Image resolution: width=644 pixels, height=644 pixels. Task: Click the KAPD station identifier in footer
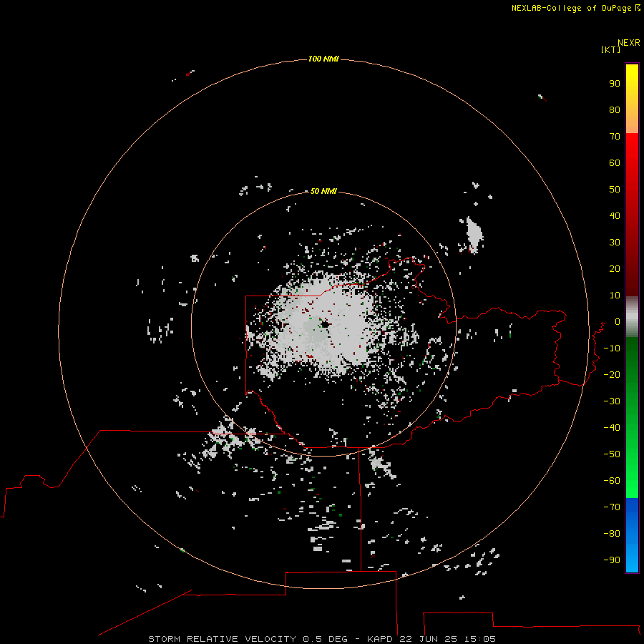[x=380, y=639]
